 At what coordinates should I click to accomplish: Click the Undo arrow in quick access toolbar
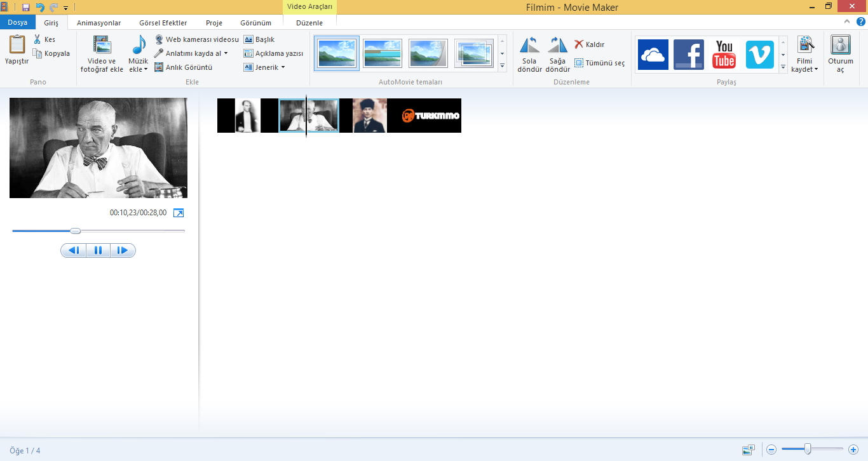pyautogui.click(x=39, y=7)
